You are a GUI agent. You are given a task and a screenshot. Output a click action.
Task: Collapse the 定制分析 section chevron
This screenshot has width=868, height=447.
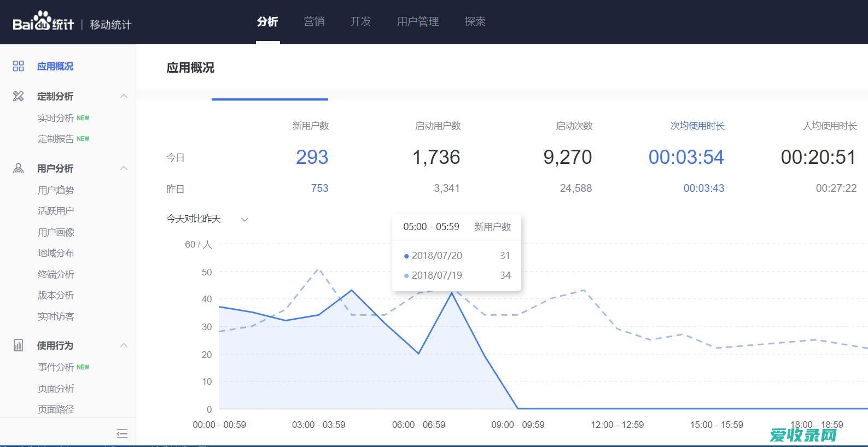point(124,96)
